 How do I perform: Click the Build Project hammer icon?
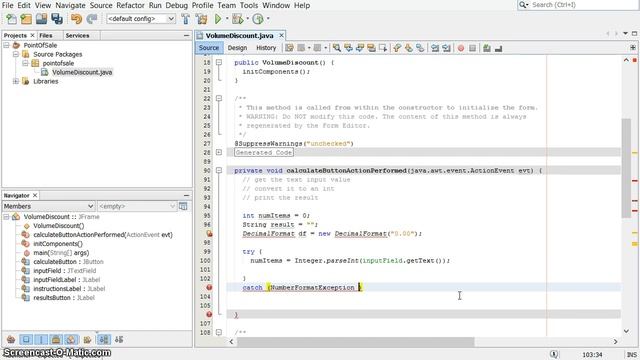point(186,19)
